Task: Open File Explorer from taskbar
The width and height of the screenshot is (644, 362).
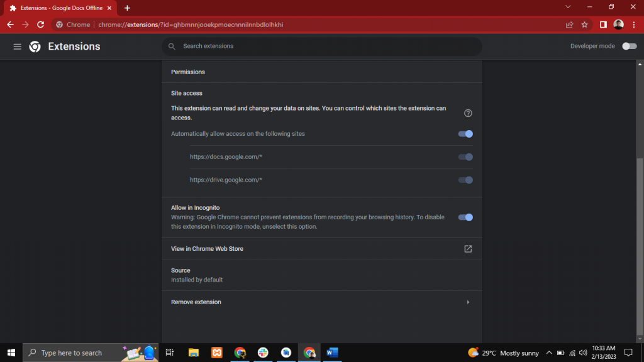Action: coord(194,353)
